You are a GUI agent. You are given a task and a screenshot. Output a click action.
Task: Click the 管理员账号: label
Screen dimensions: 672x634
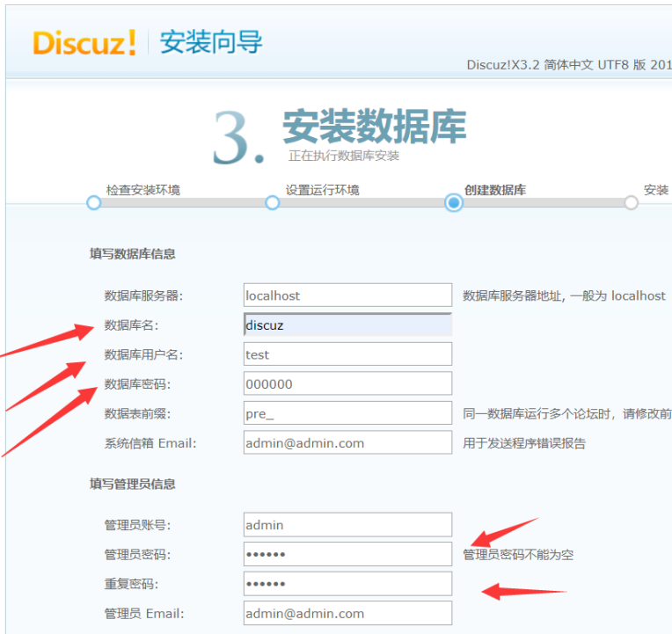[x=137, y=525]
